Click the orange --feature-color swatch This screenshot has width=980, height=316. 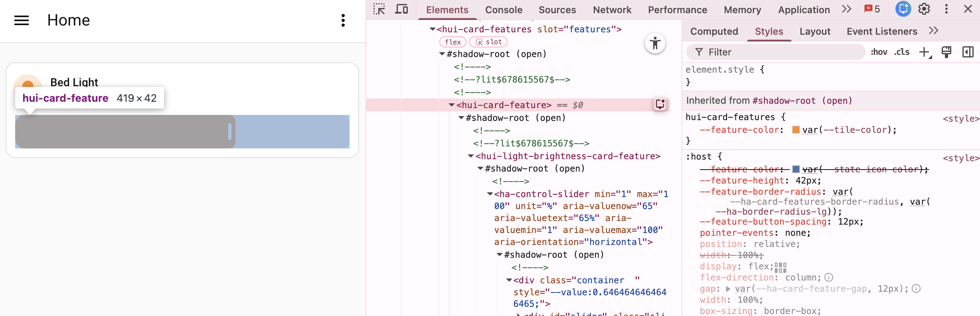[x=796, y=130]
